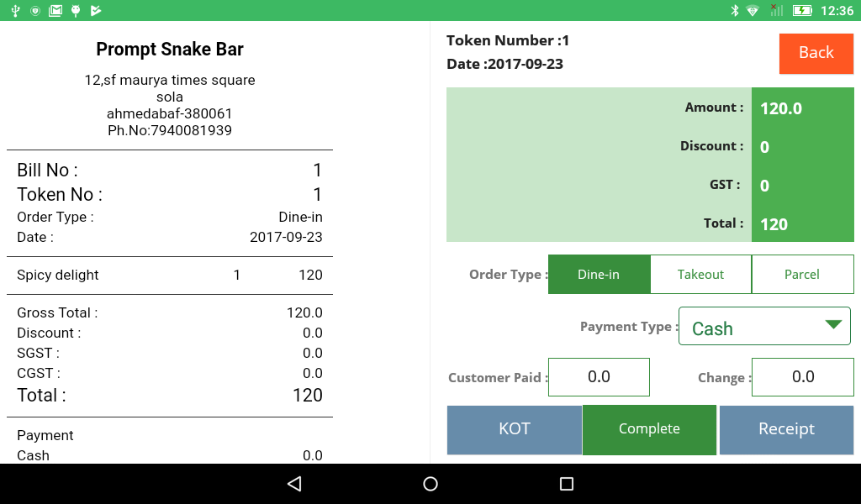The width and height of the screenshot is (861, 504).
Task: Tap the mail notification icon
Action: (x=55, y=10)
